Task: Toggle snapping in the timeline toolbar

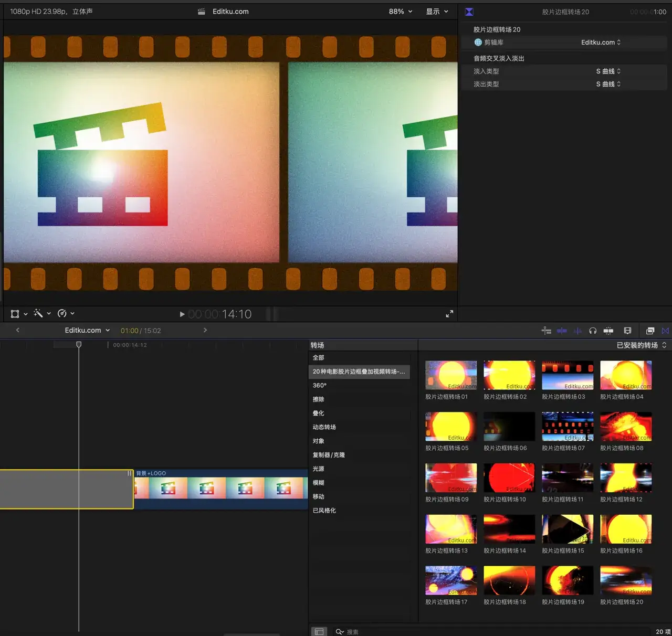Action: click(x=608, y=331)
